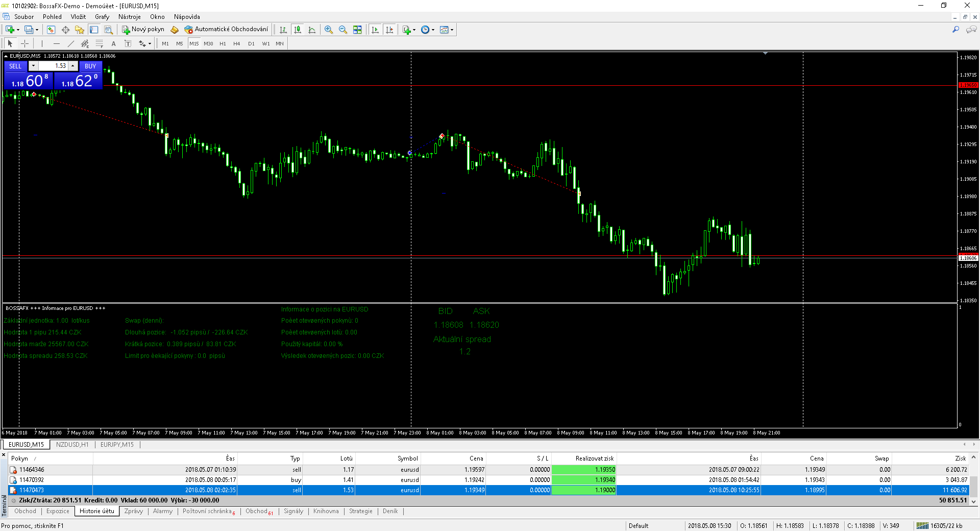The image size is (980, 531).
Task: Open the search magnifier icon top right
Action: coord(955,30)
